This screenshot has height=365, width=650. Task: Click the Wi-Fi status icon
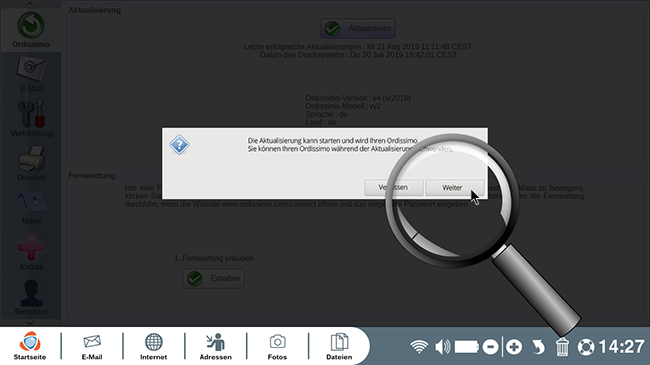[x=419, y=347]
